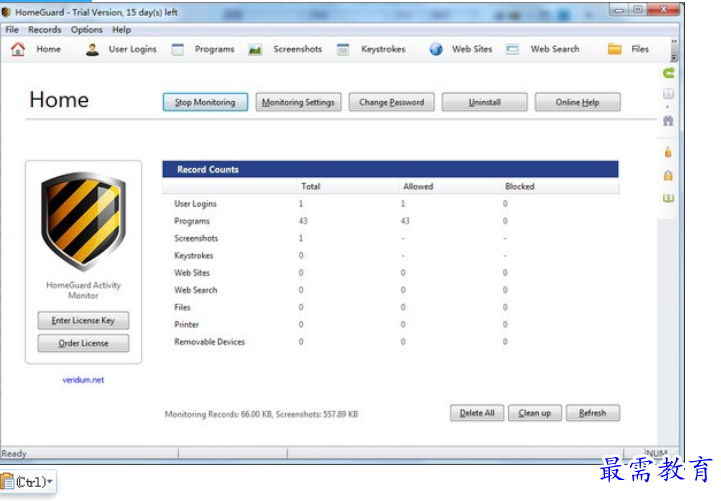Click the binoculars find sidebar icon
Screen dimensions: 721x501
(668, 121)
